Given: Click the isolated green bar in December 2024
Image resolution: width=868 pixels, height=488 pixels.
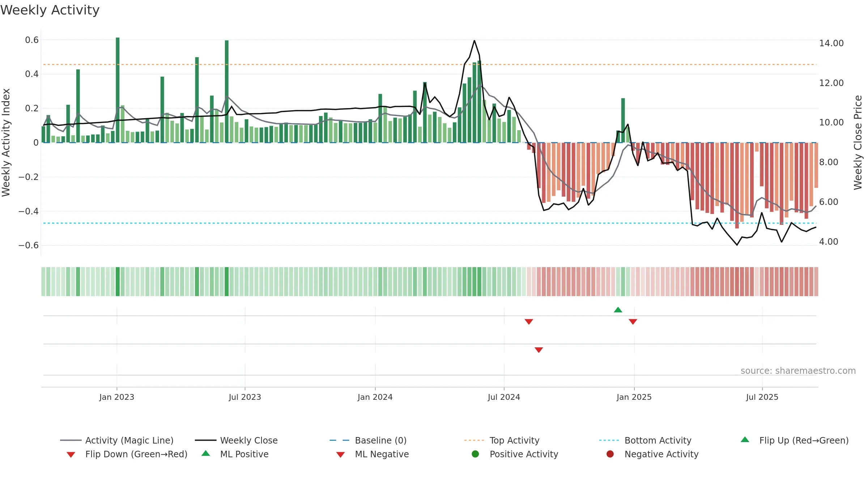Looking at the screenshot, I should [623, 120].
